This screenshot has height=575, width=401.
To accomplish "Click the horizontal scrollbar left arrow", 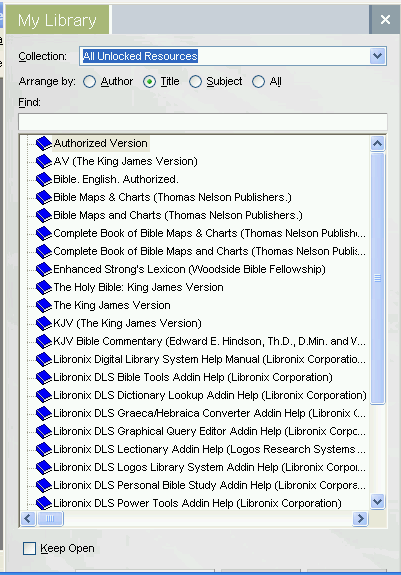I will (28, 519).
